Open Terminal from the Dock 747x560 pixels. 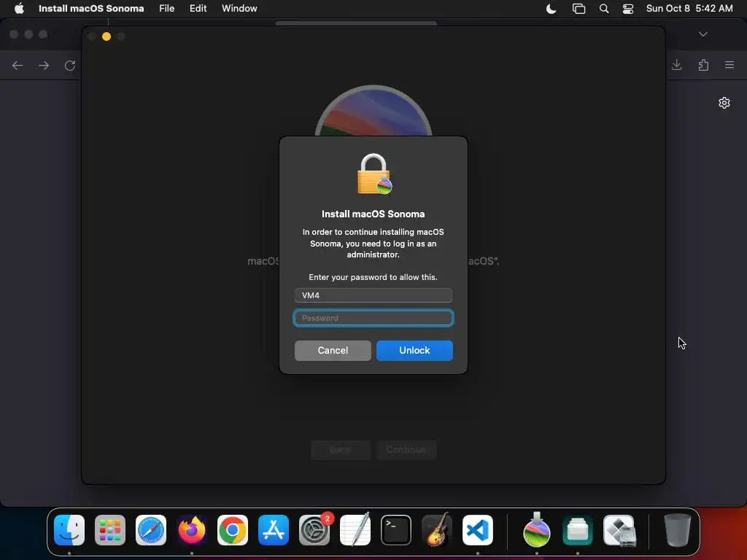click(396, 530)
